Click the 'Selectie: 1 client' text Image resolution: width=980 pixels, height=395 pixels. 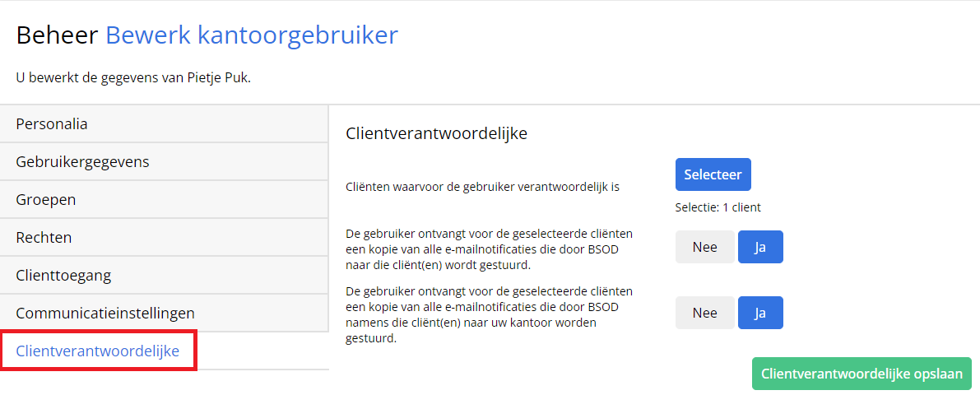pos(718,207)
